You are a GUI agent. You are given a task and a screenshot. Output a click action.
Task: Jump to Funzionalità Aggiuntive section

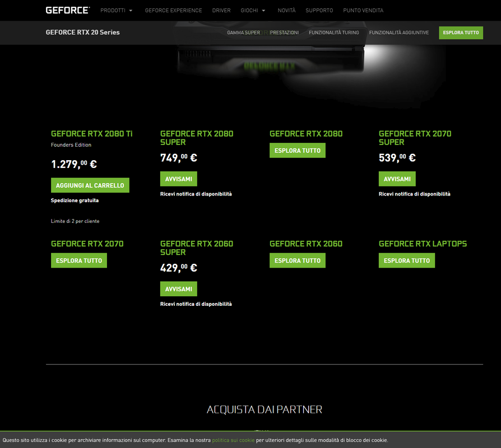[399, 32]
